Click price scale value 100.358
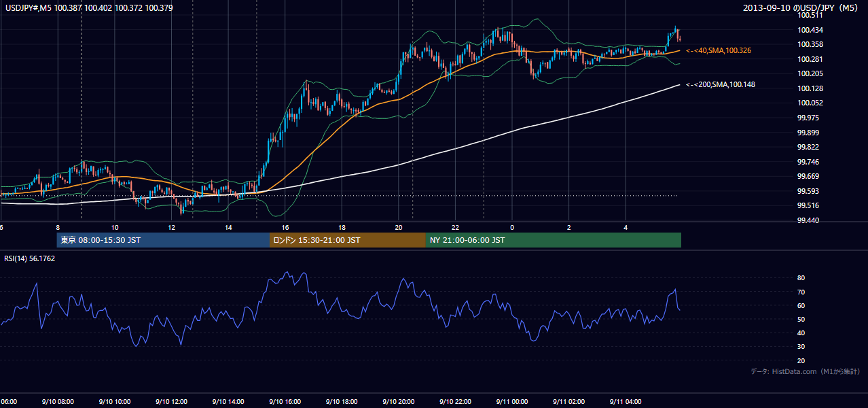Image resolution: width=868 pixels, height=408 pixels. coord(810,44)
